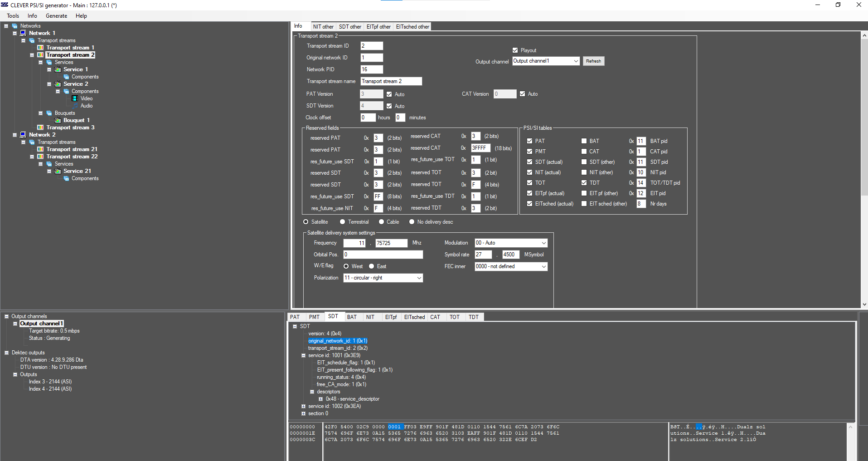Uncheck the TDT table checkbox
This screenshot has width=868, height=461.
coord(584,183)
